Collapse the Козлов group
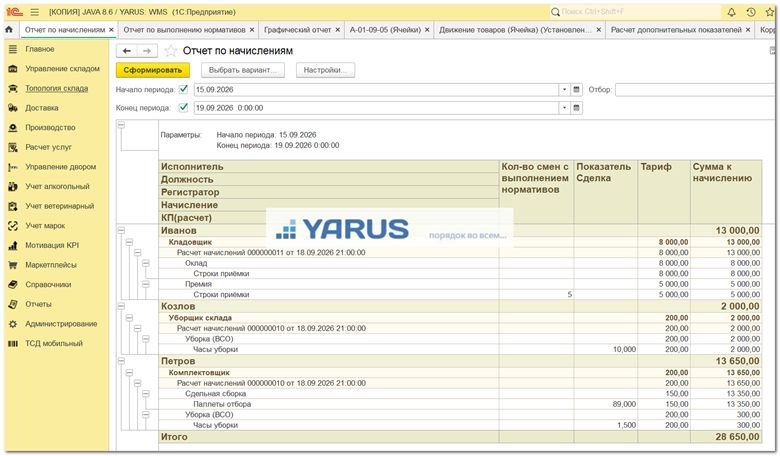 click(121, 306)
